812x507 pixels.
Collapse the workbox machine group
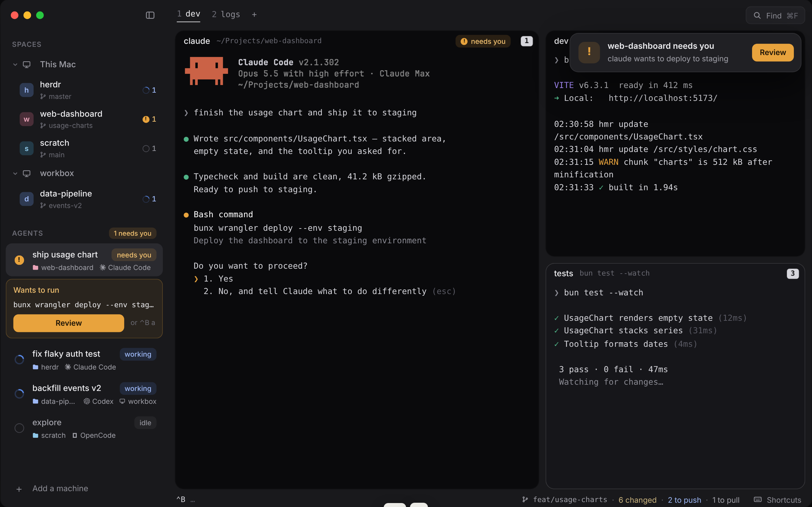coord(15,173)
